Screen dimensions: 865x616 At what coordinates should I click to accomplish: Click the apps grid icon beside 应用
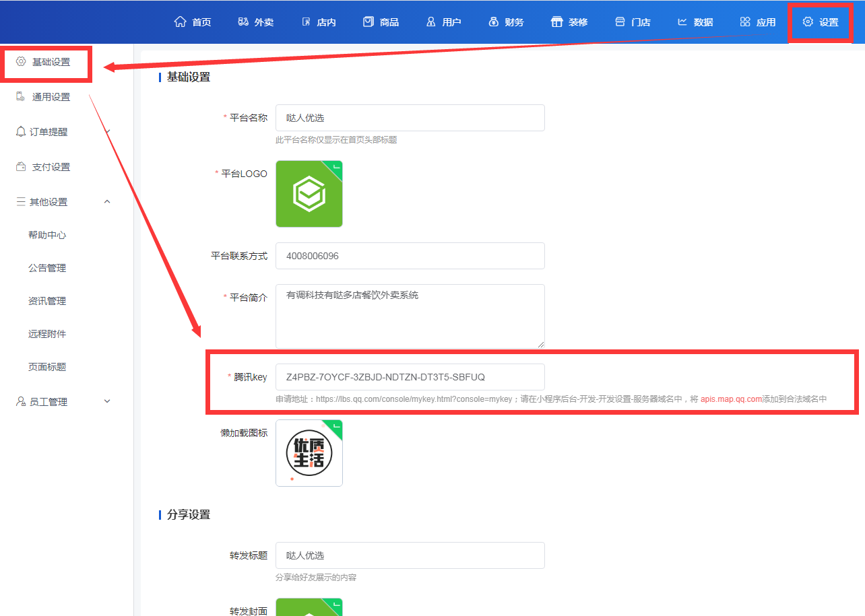coord(745,22)
